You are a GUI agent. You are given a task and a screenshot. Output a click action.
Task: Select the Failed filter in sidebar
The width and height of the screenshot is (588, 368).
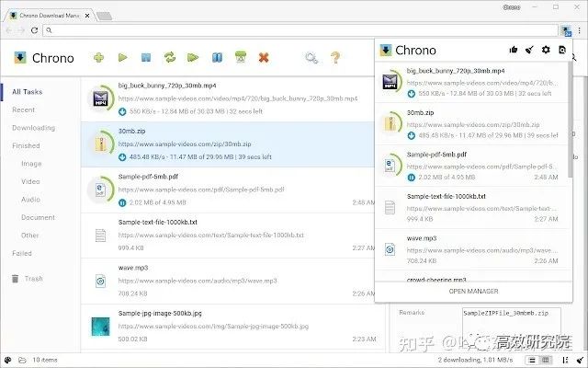click(x=22, y=254)
